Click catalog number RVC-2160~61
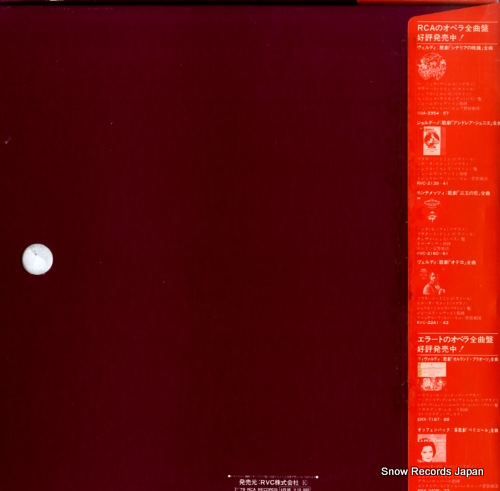500x491 pixels. pos(432,254)
